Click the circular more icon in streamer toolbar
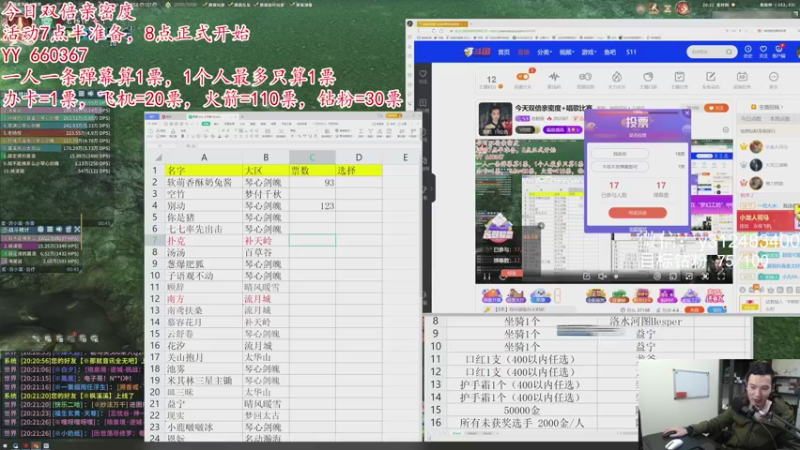Screen dimensions: 800x450 click(773, 79)
